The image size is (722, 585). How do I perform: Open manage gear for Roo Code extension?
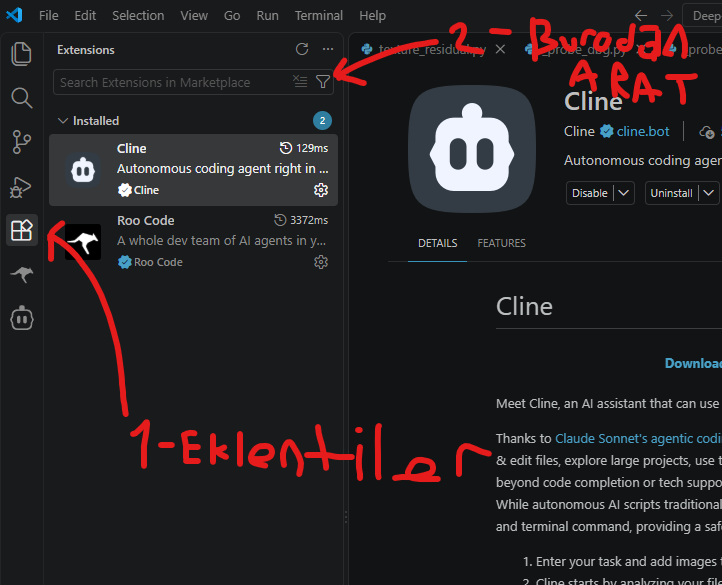pos(321,262)
